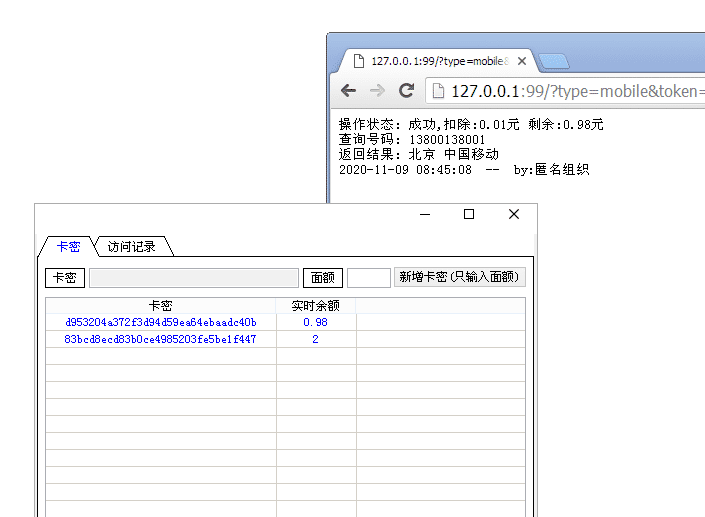Open a new browser tab
Image resolution: width=705 pixels, height=517 pixels.
coord(554,62)
